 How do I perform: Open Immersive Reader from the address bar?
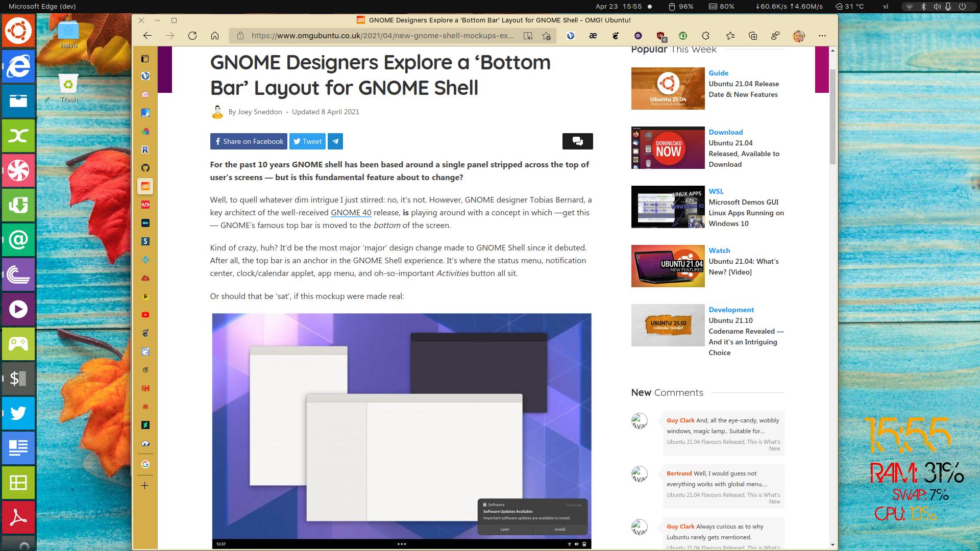coord(528,36)
